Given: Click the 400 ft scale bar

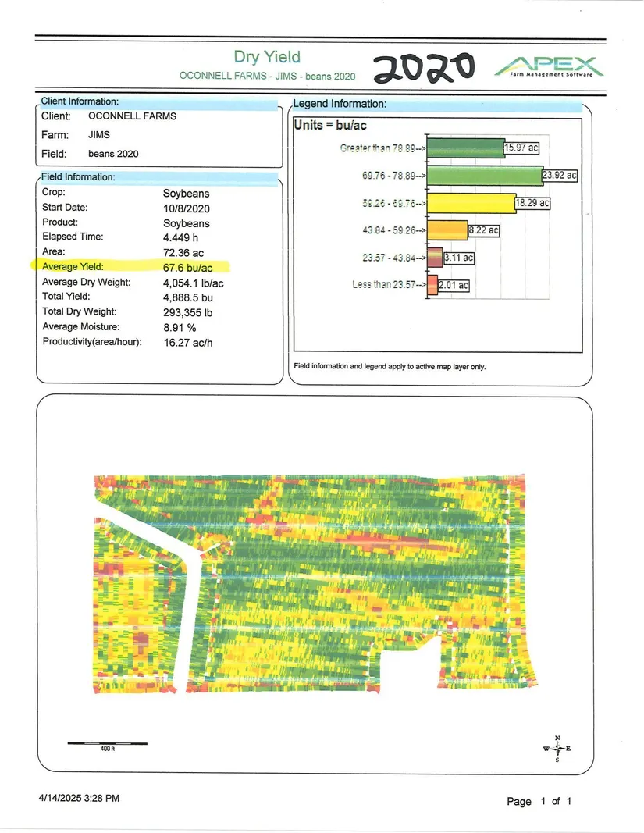Looking at the screenshot, I should click(x=106, y=742).
